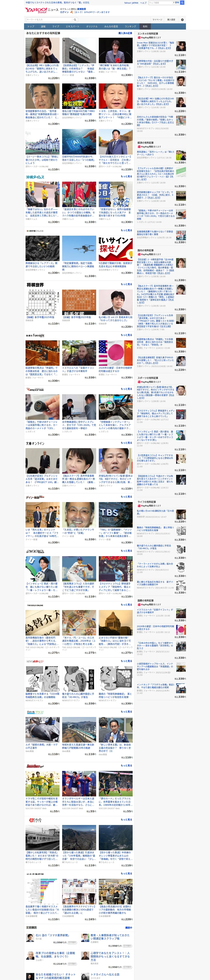Open the デイリー新潮 section logo
The height and width of the screenshot is (980, 210).
[35, 497]
